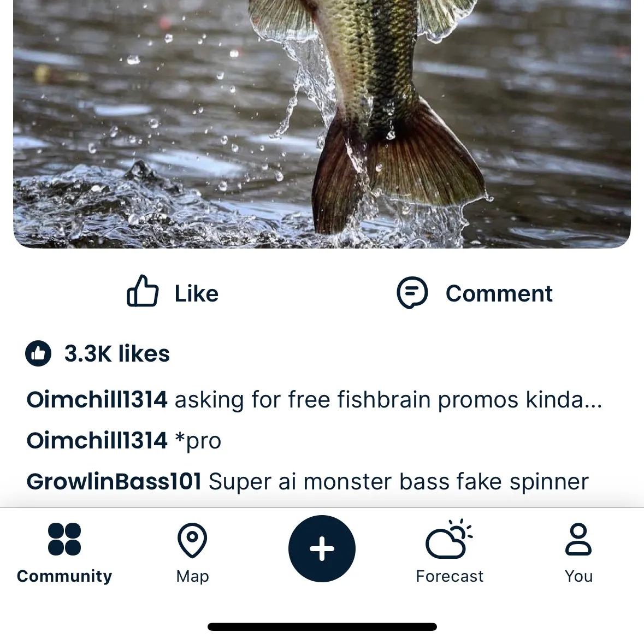Open Oimchill1314's profile from first comment
Viewport: 644px width, 644px height.
click(x=97, y=399)
